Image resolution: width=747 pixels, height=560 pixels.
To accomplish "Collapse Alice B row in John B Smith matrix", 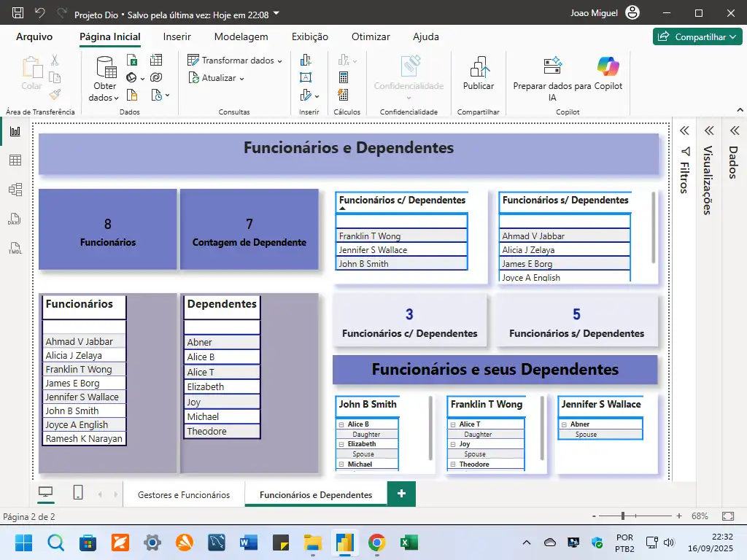I will [341, 424].
